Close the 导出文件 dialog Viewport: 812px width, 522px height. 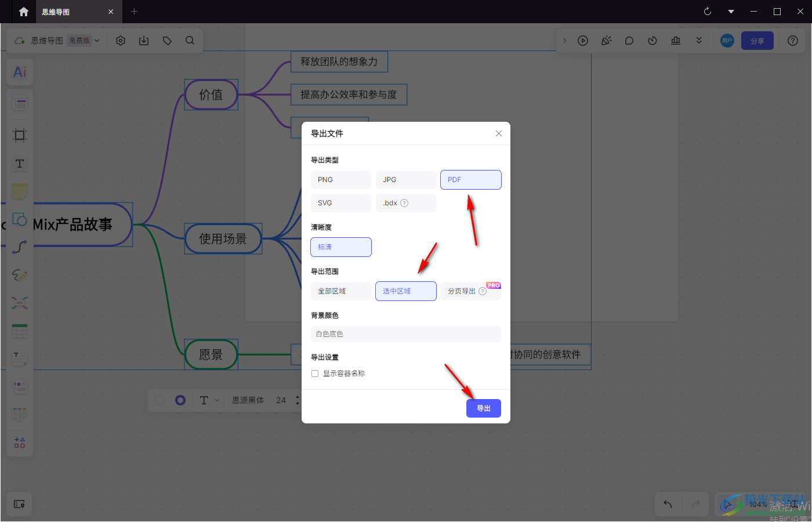point(499,133)
